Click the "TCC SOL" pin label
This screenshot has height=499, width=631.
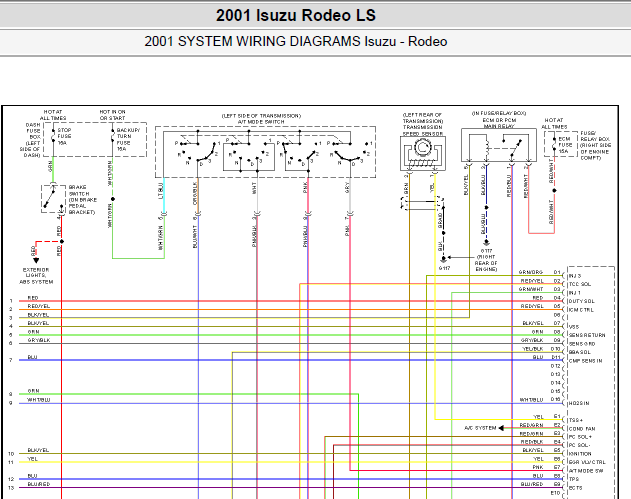tap(579, 284)
